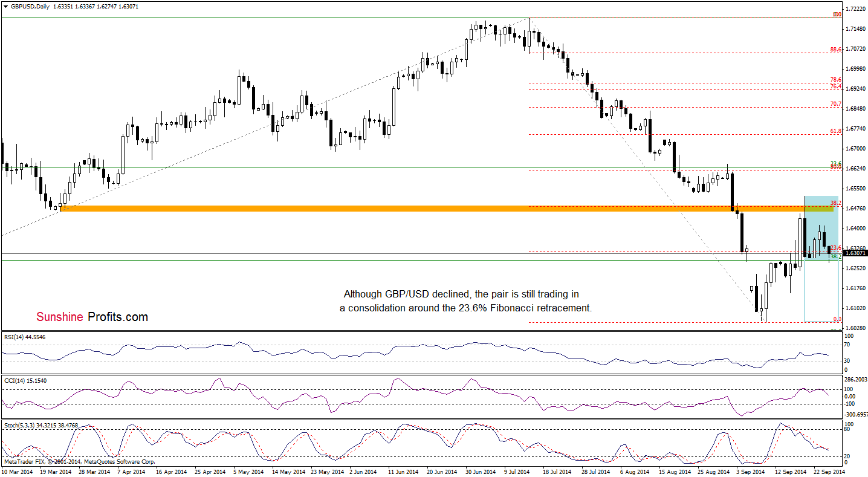Click the 1.67740 price axis label
The height and width of the screenshot is (477, 868).
tap(856, 129)
